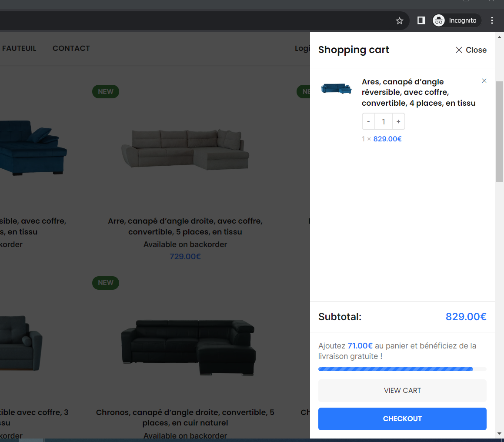
Task: Open the blue Ares sofa thumbnail in cart
Action: [336, 88]
